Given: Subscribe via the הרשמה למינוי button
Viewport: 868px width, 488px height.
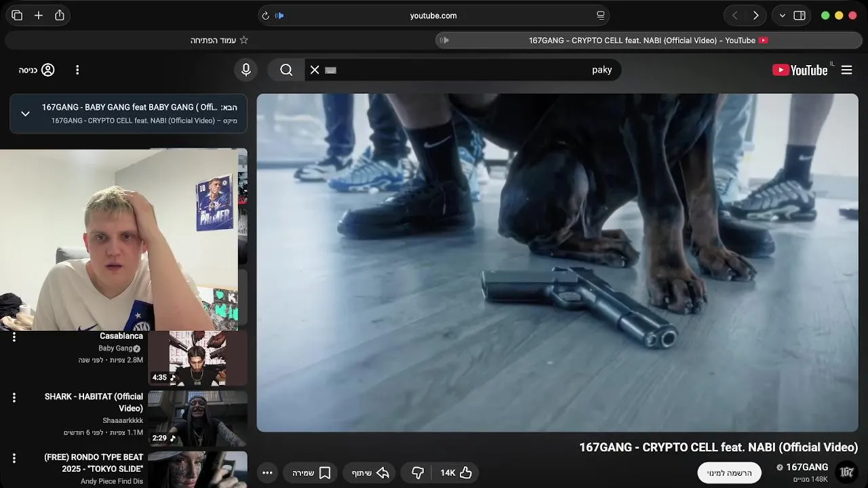Looking at the screenshot, I should [x=730, y=472].
